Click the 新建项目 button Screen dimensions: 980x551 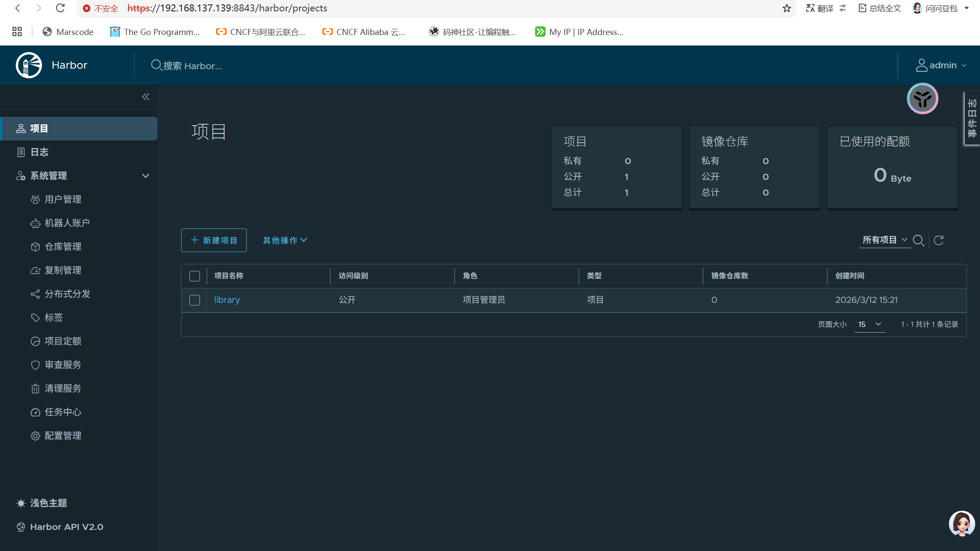[x=214, y=240]
